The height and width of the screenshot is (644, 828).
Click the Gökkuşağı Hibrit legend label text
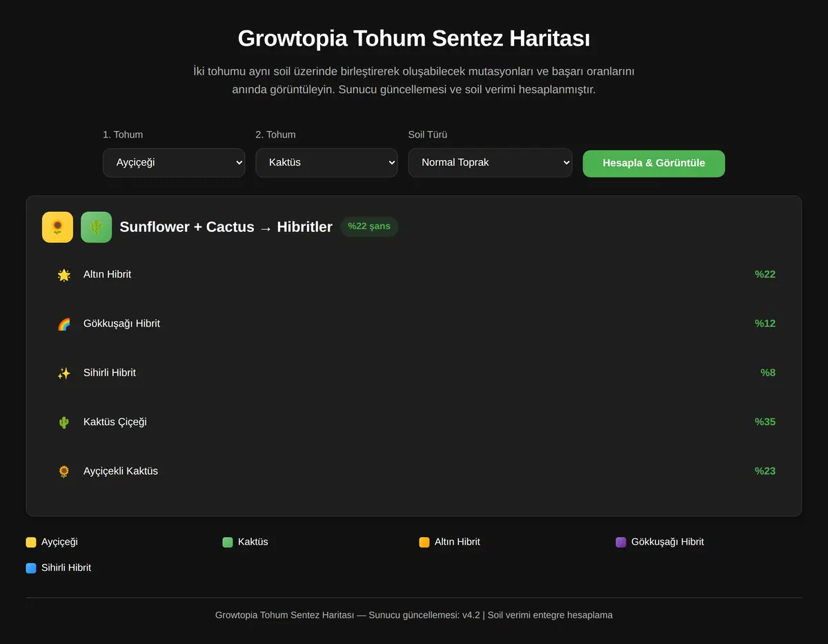point(667,543)
